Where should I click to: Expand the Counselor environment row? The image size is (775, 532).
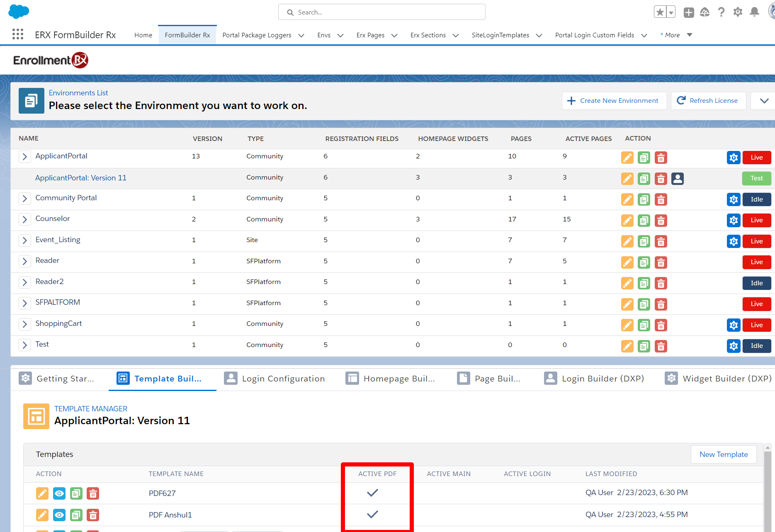click(x=25, y=219)
